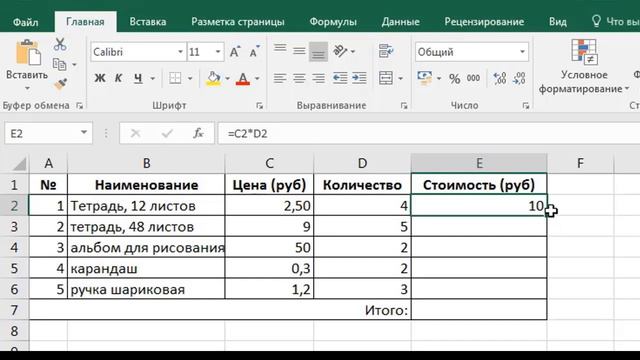Click the cancel X button in formula bar
This screenshot has width=640, height=360.
coord(136,133)
